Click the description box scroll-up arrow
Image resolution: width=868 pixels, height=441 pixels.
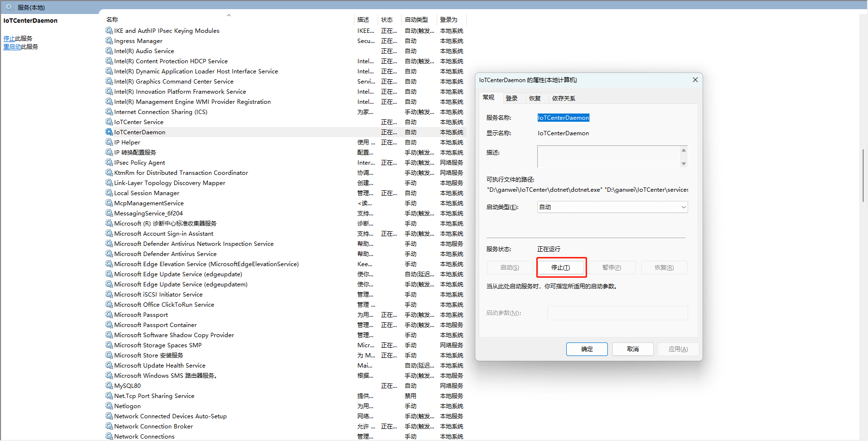(684, 150)
